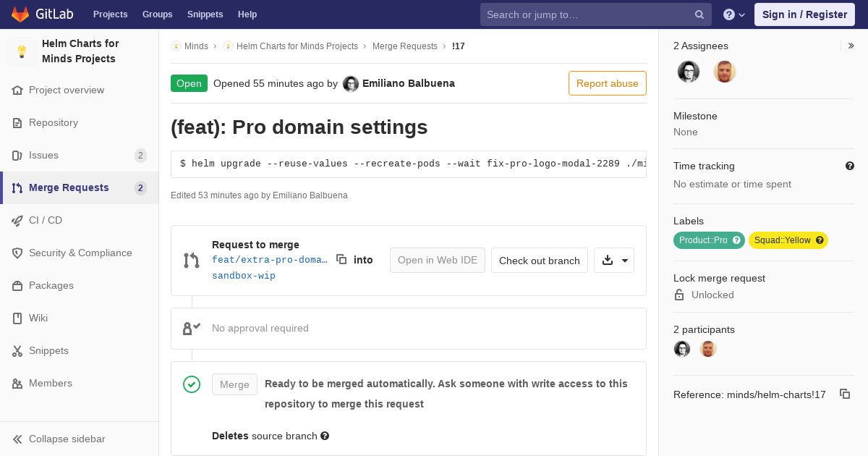Image resolution: width=868 pixels, height=456 pixels.
Task: Select the Squad::Yellow label
Action: [783, 240]
